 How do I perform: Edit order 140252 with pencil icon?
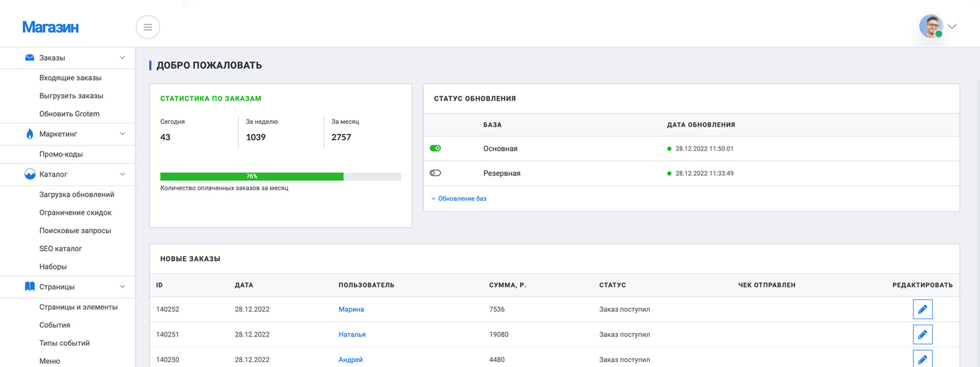pyautogui.click(x=922, y=309)
